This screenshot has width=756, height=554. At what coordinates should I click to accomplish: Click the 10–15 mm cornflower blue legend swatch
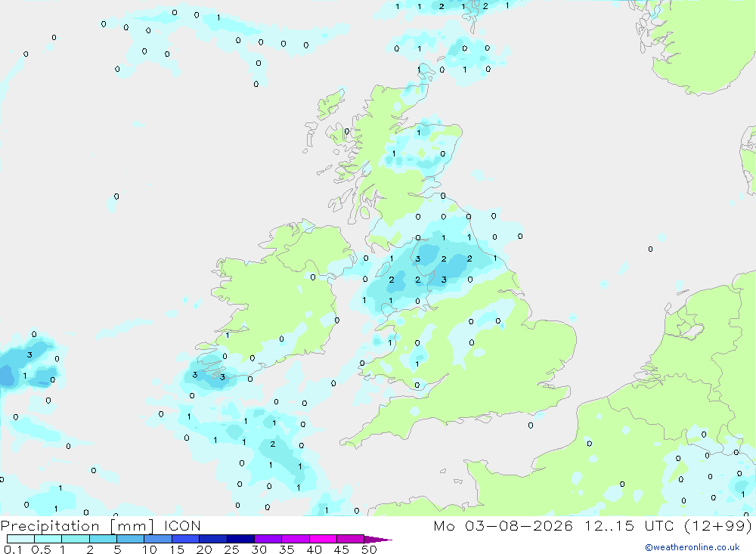[x=158, y=539]
